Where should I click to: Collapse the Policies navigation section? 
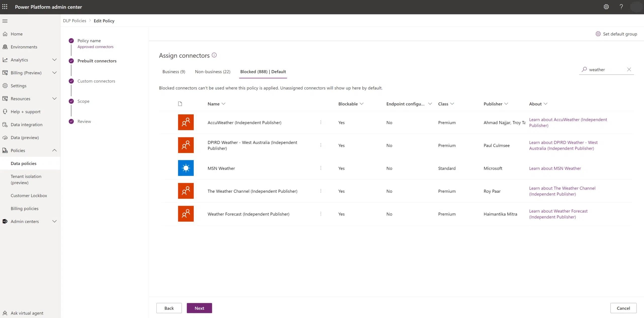tap(54, 150)
